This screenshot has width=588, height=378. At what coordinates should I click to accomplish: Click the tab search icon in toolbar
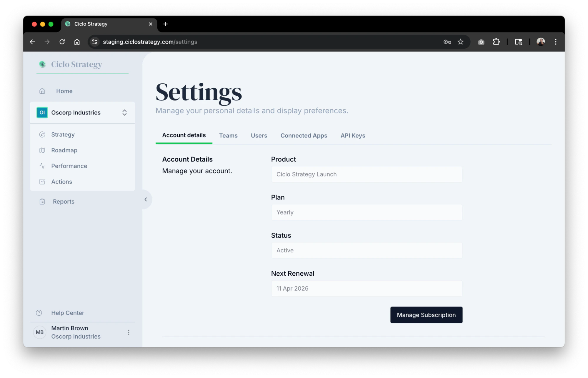click(518, 42)
